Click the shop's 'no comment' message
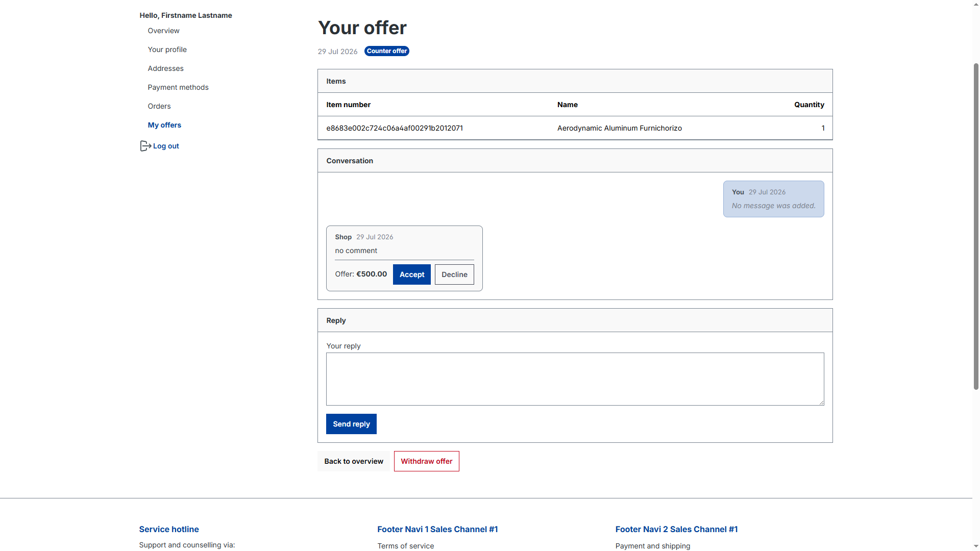The image size is (980, 551). pyautogui.click(x=356, y=251)
